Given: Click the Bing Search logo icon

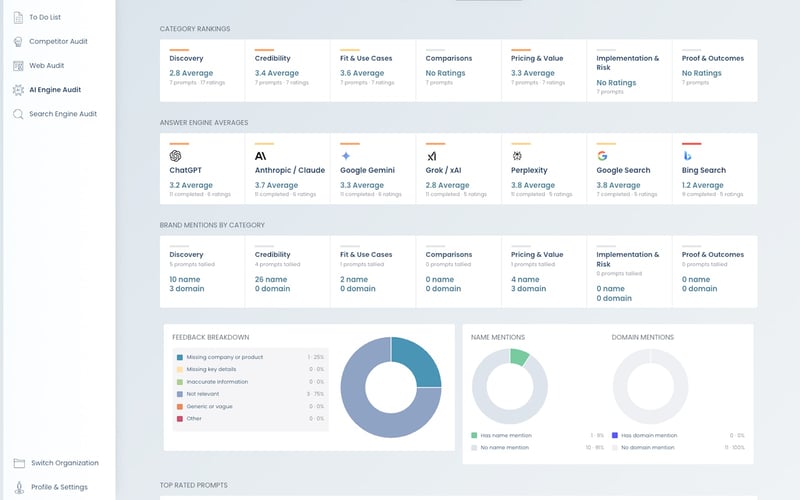Looking at the screenshot, I should pos(687,156).
